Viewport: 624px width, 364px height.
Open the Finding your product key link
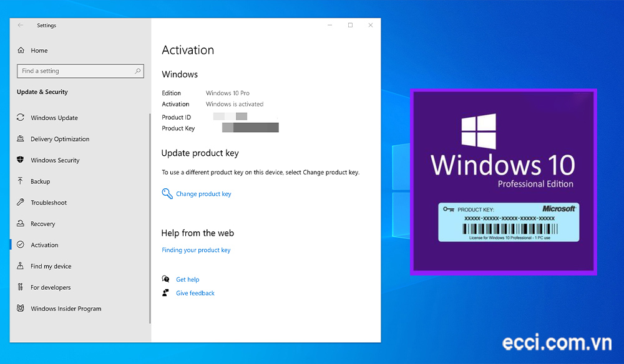(196, 249)
